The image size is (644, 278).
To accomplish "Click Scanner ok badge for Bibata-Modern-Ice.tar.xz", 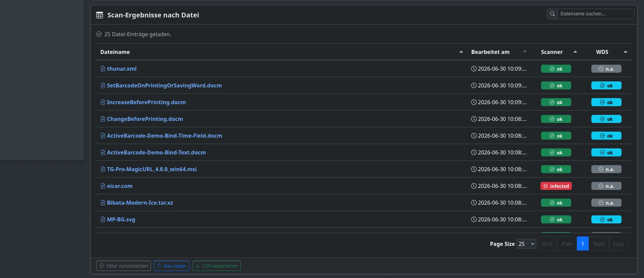I will (556, 203).
